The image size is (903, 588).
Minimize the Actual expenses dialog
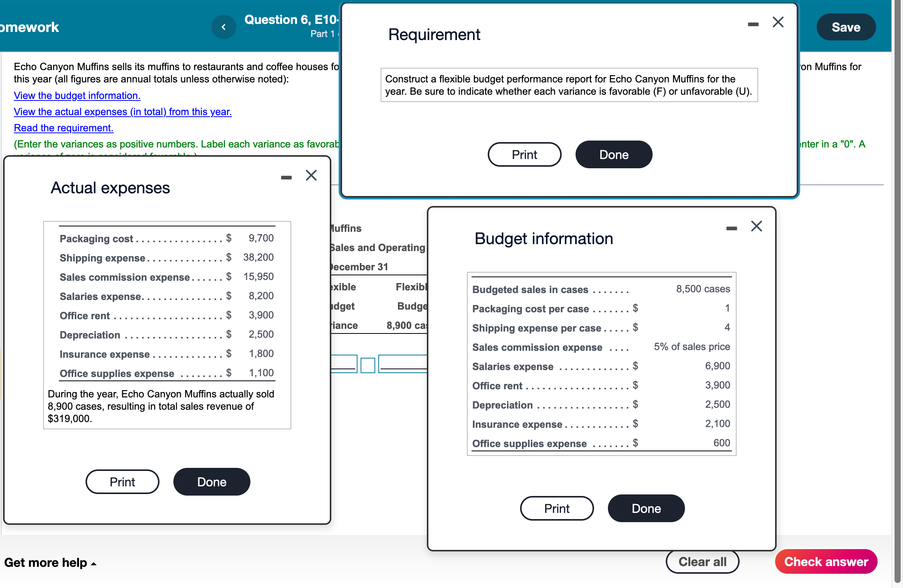(286, 177)
